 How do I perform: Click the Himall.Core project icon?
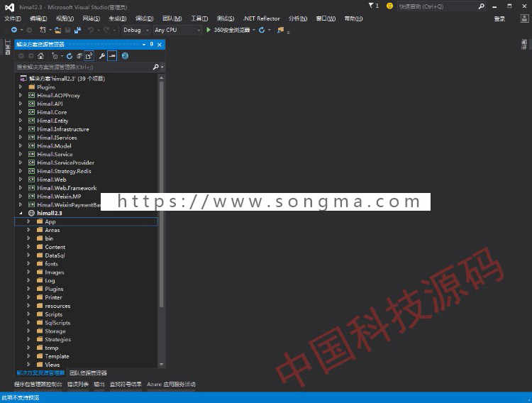pyautogui.click(x=31, y=112)
